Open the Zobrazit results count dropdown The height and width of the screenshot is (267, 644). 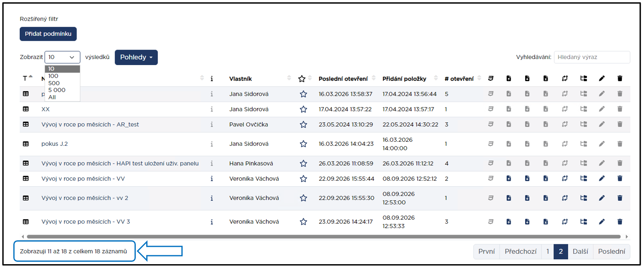click(62, 57)
